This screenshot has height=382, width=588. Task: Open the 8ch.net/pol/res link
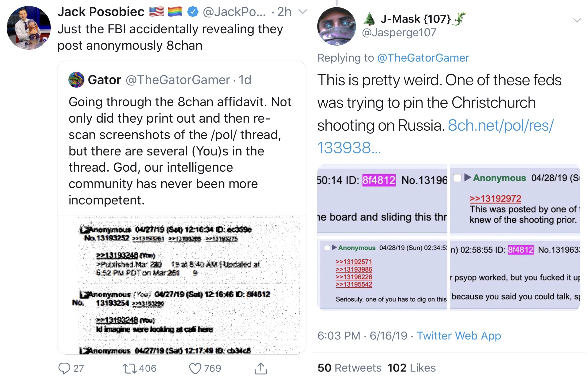[x=500, y=126]
